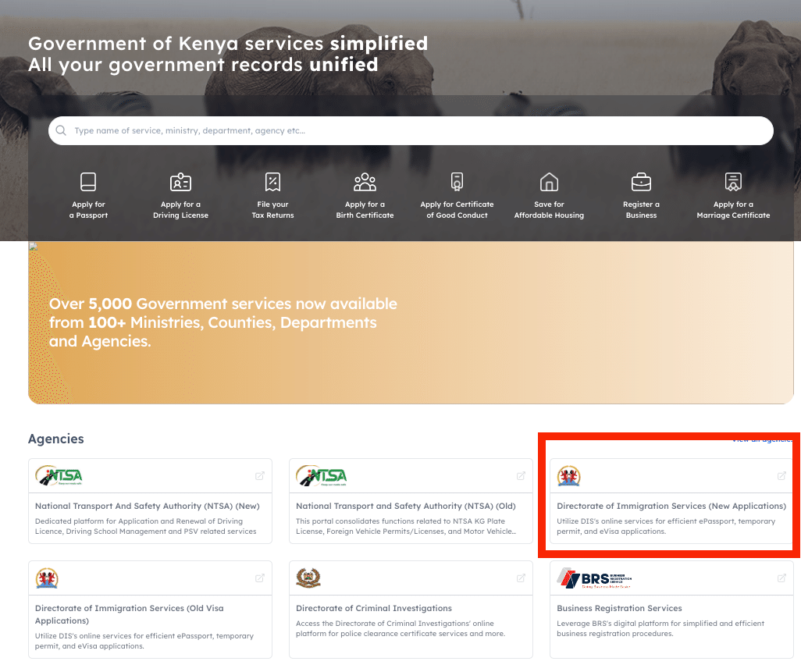The image size is (801, 672).
Task: Open 'Apply for a Marriage Certificate' label
Action: click(733, 210)
